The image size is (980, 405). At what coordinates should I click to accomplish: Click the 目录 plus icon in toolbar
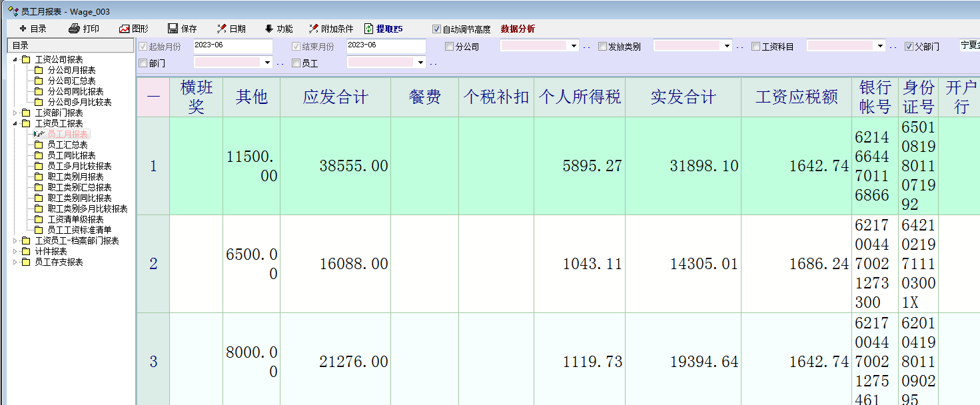click(x=23, y=29)
